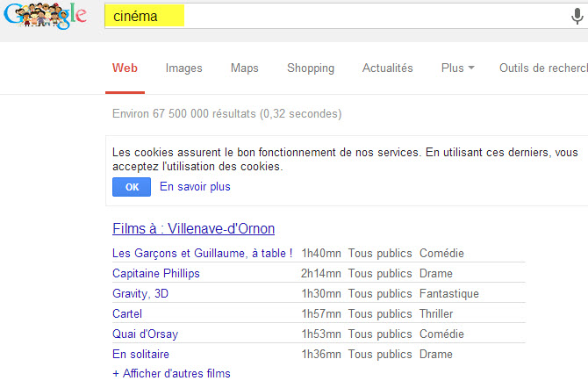Open Les Garçons et Guillaume, à table ! link

[x=203, y=254]
